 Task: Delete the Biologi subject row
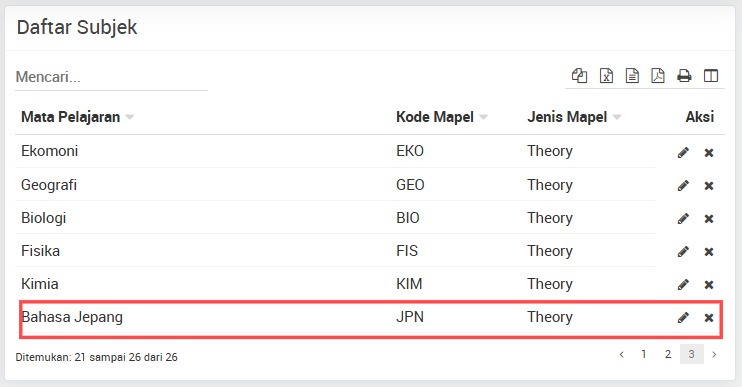708,219
